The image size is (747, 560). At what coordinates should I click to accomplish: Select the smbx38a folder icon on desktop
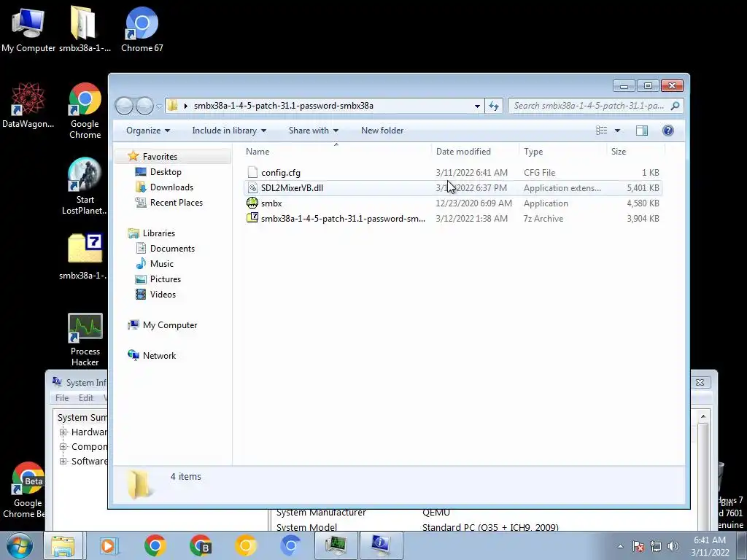pyautogui.click(x=85, y=29)
